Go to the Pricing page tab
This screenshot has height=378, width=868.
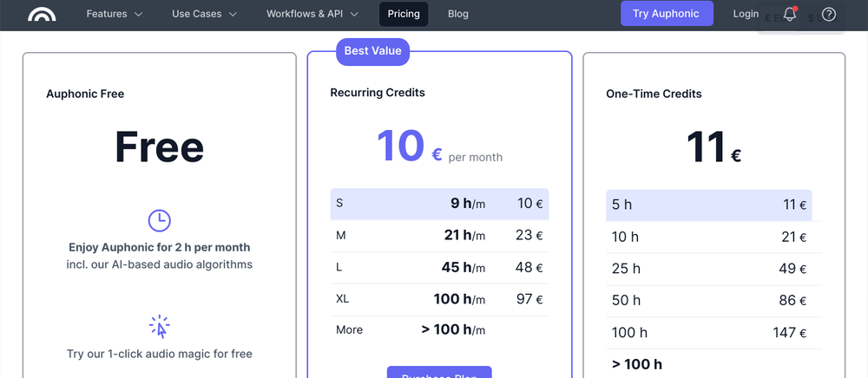coord(404,14)
